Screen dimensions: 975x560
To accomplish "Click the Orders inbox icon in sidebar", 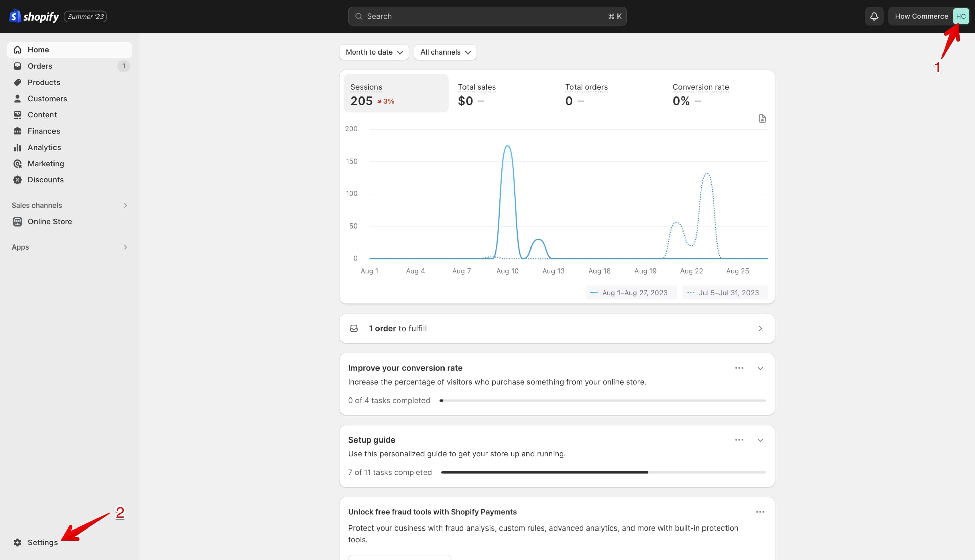I will (x=17, y=66).
